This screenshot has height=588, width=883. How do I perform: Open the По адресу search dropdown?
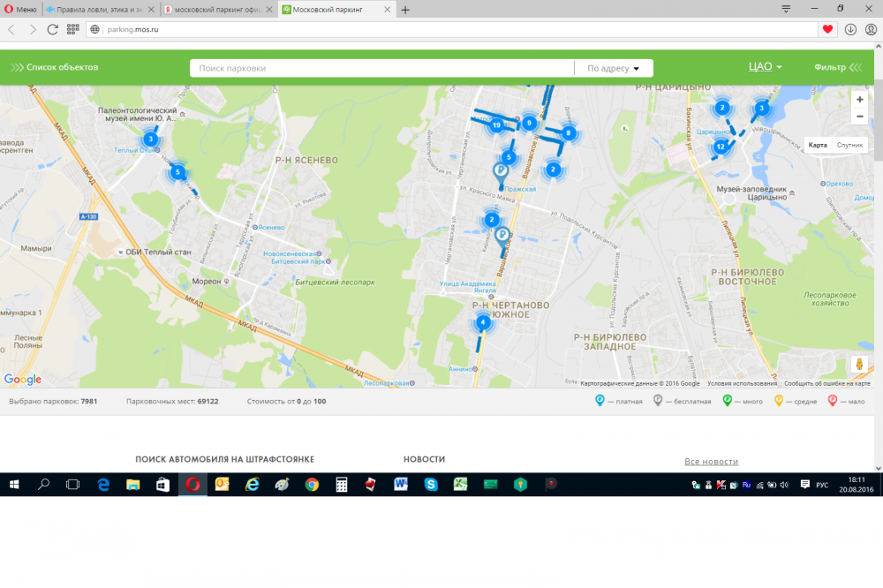[x=613, y=68]
